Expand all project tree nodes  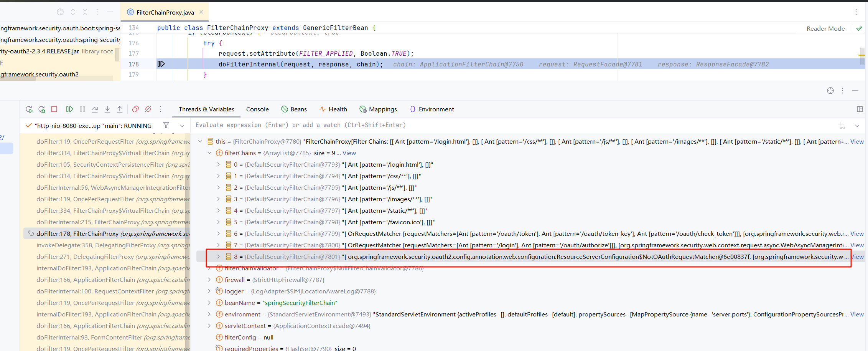(73, 12)
